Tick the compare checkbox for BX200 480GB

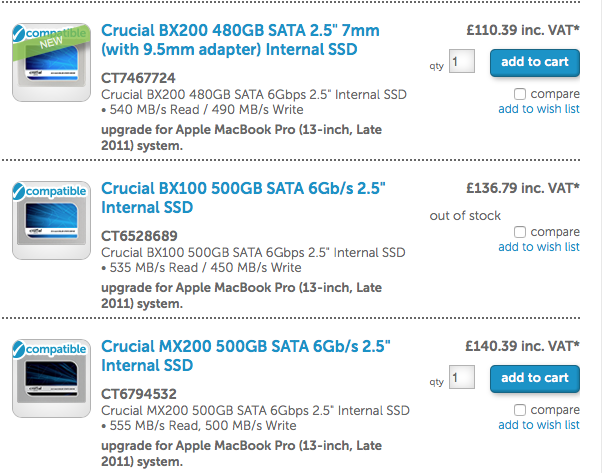point(520,94)
